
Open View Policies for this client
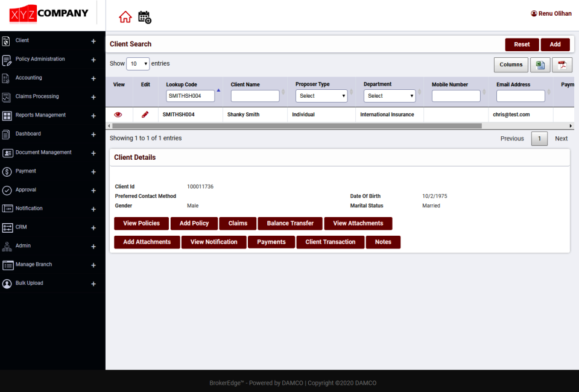[x=141, y=223]
